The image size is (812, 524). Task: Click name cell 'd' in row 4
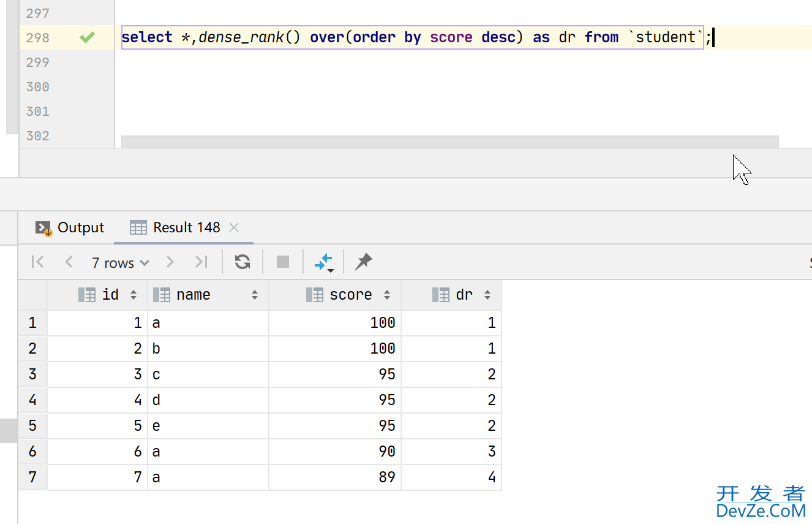point(208,400)
